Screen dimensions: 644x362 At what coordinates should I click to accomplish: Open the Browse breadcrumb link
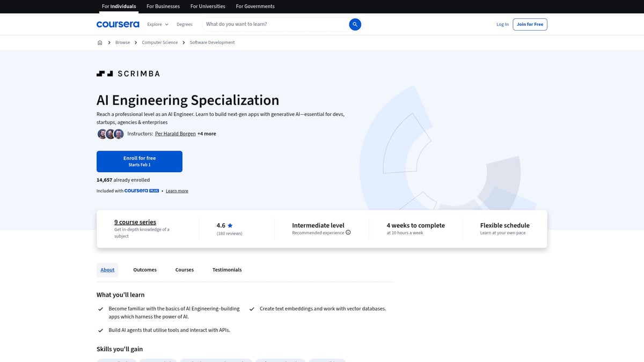[x=122, y=42]
